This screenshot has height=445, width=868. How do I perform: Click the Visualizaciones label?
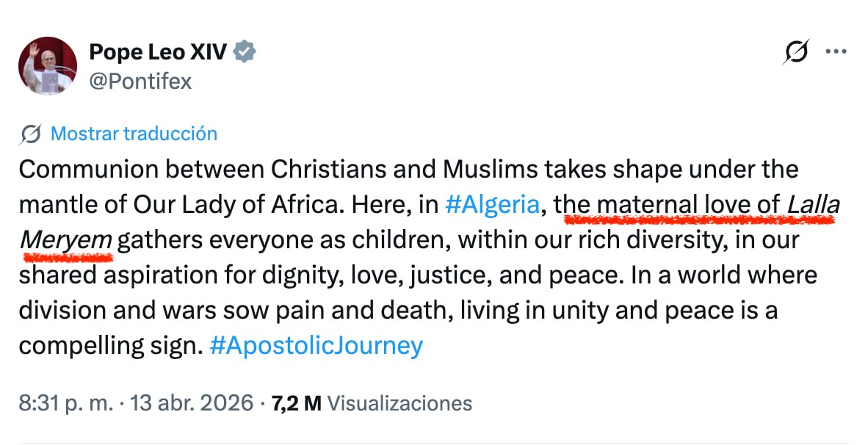pyautogui.click(x=399, y=403)
